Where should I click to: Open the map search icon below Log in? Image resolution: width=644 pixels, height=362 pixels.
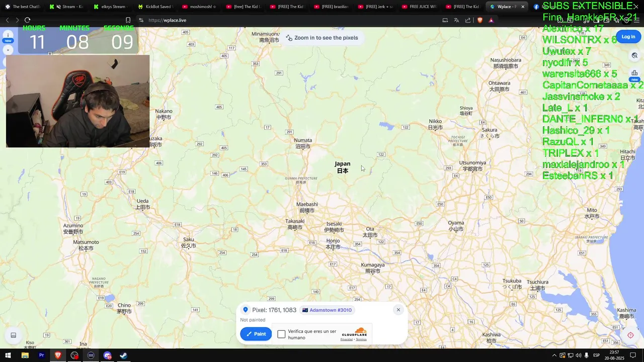[634, 55]
